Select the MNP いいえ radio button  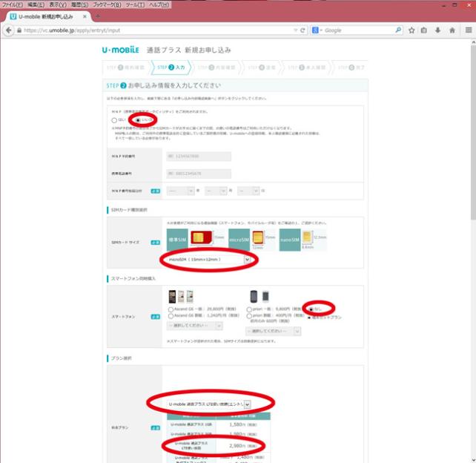point(138,120)
